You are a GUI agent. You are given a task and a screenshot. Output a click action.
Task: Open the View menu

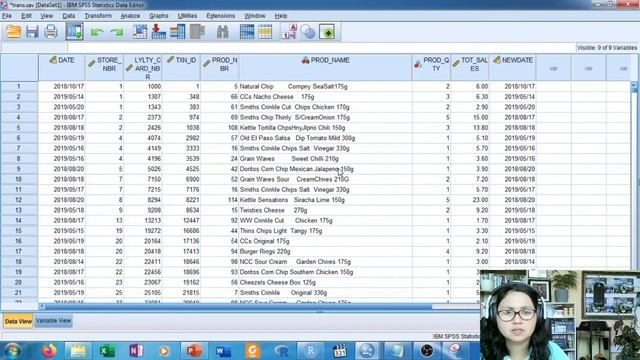[x=47, y=16]
